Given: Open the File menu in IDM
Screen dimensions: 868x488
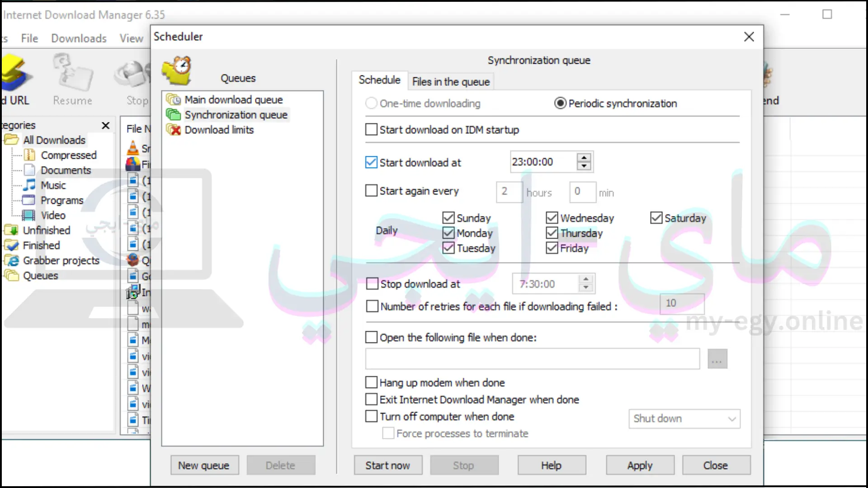Looking at the screenshot, I should [29, 38].
